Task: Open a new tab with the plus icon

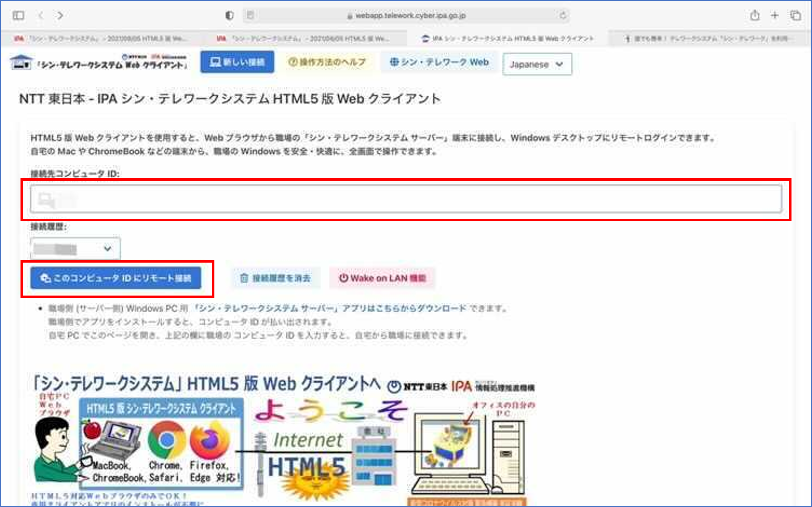Action: click(775, 15)
